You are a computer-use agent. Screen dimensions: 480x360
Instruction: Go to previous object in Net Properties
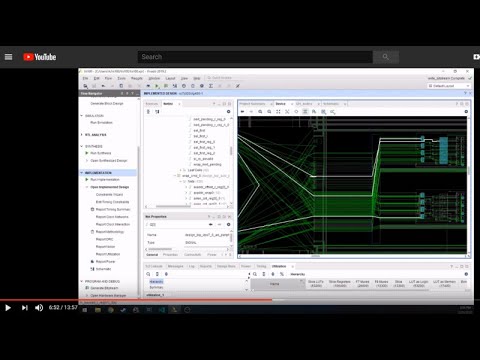(x=211, y=224)
